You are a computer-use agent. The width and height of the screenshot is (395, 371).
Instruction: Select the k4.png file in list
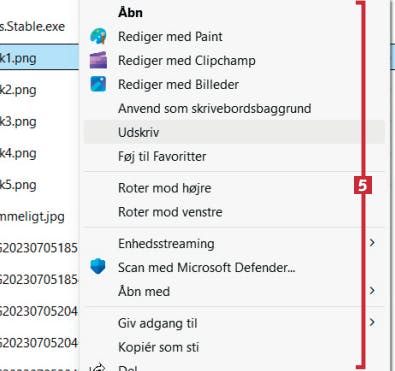[x=18, y=153]
